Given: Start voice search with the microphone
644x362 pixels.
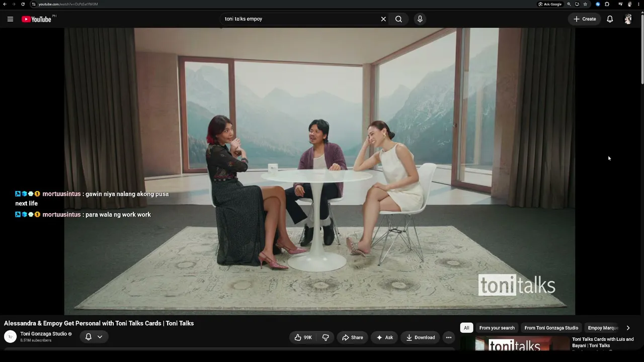Looking at the screenshot, I should tap(420, 19).
